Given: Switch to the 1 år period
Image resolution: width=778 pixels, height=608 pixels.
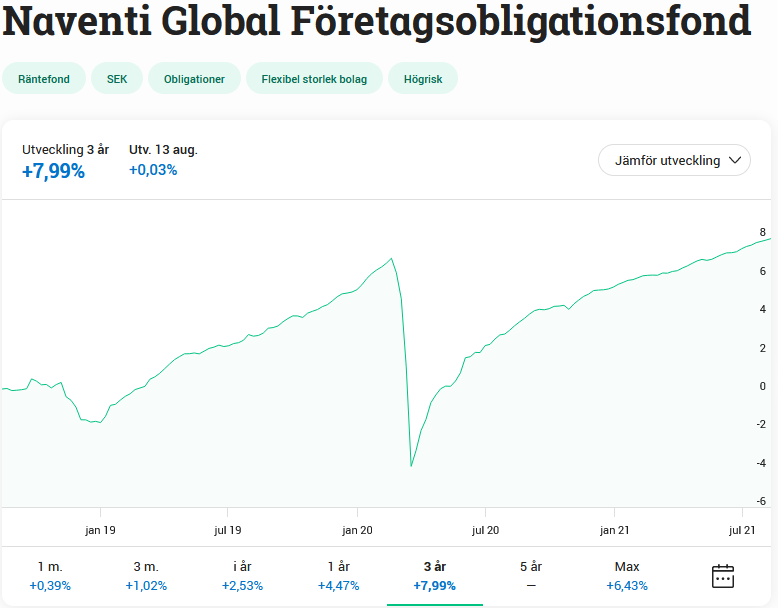Looking at the screenshot, I should [338, 576].
